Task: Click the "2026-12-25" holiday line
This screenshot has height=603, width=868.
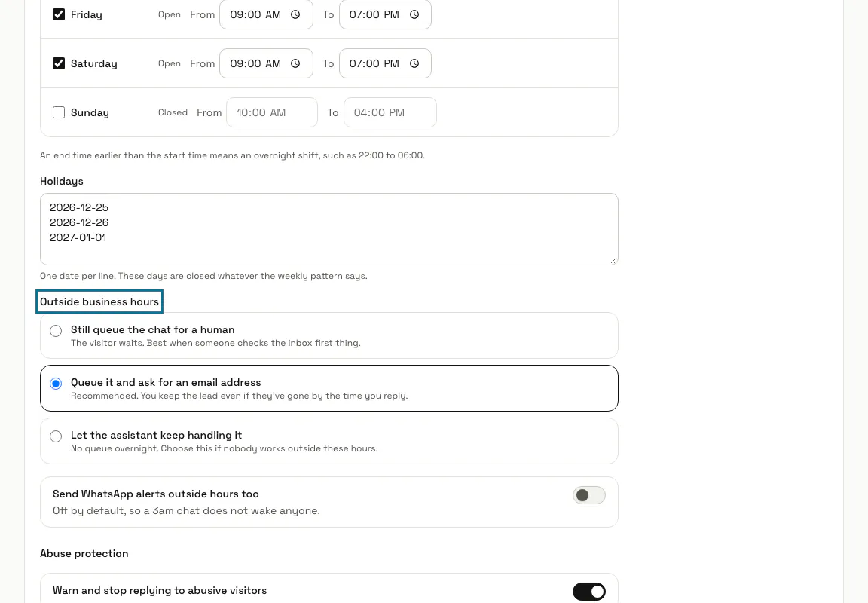Action: [x=79, y=207]
